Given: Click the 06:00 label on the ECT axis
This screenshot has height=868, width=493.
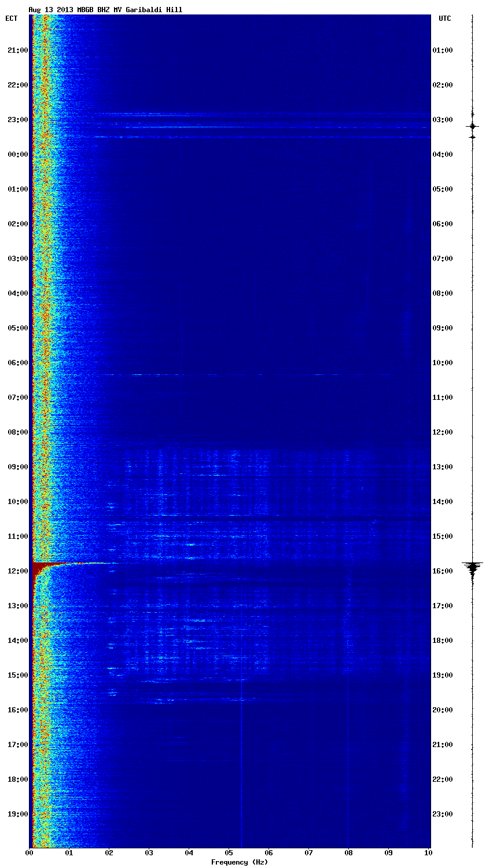Looking at the screenshot, I should coord(17,363).
